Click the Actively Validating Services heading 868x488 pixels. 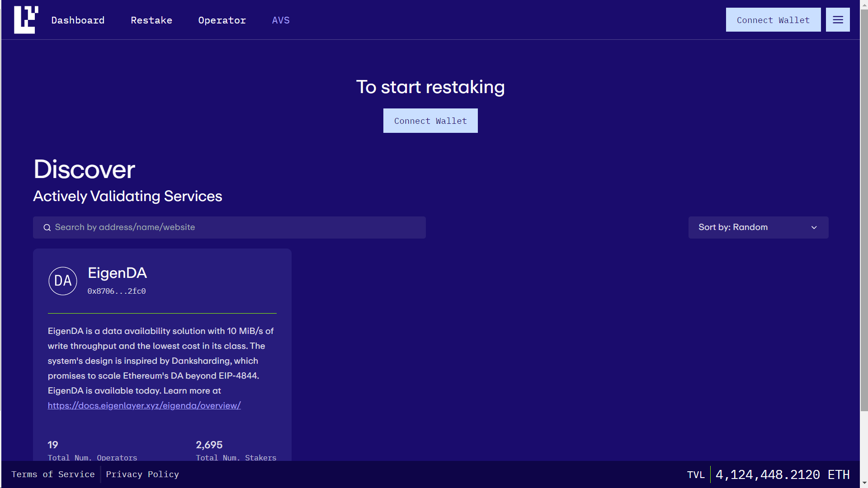[x=127, y=196]
